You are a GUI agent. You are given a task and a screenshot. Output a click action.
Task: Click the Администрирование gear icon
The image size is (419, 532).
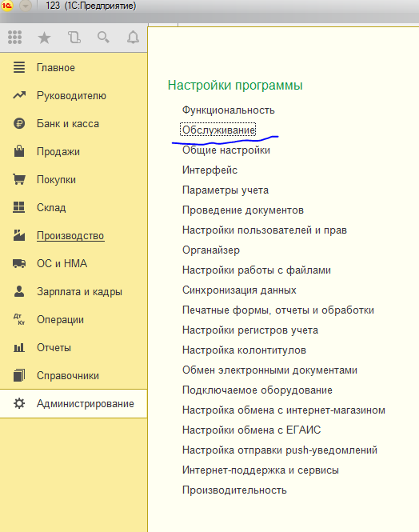19,403
